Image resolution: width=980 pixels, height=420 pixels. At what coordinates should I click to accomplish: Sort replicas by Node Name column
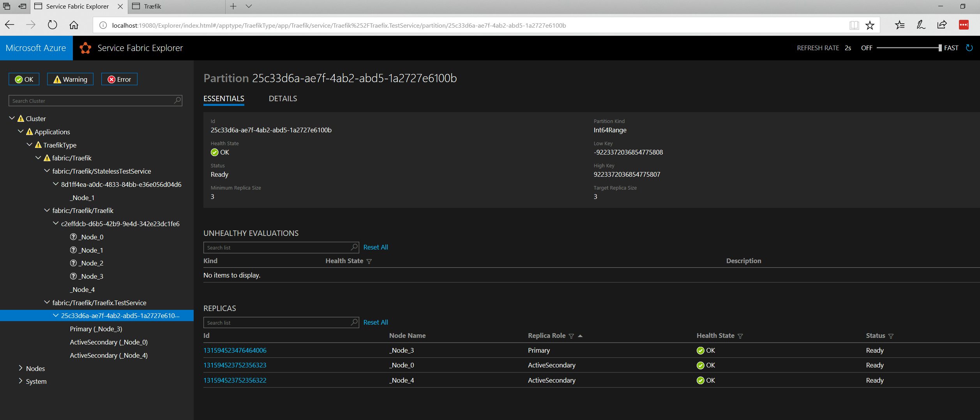coord(407,336)
